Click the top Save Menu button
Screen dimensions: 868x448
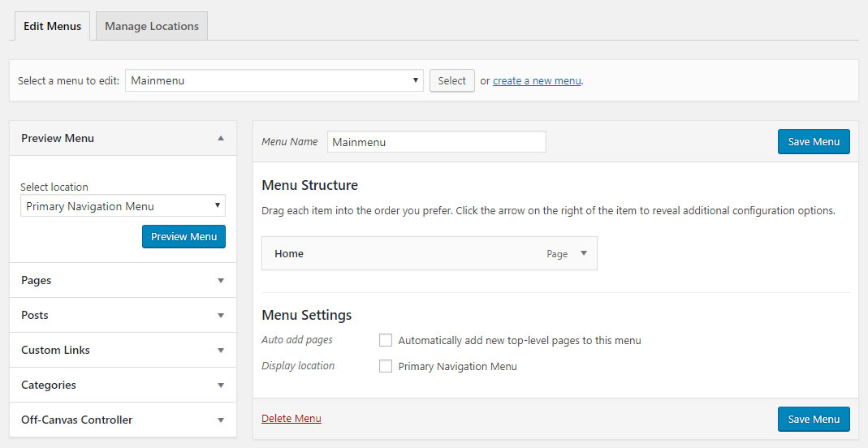pos(814,141)
